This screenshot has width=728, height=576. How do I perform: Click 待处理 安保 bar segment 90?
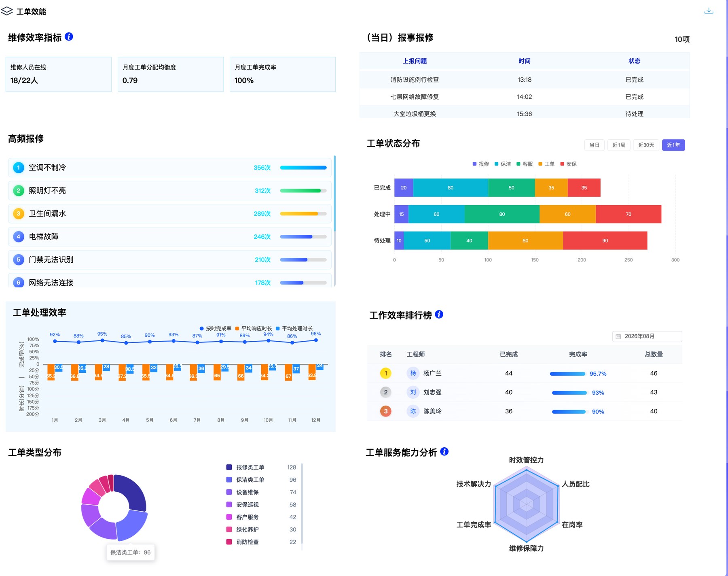605,240
